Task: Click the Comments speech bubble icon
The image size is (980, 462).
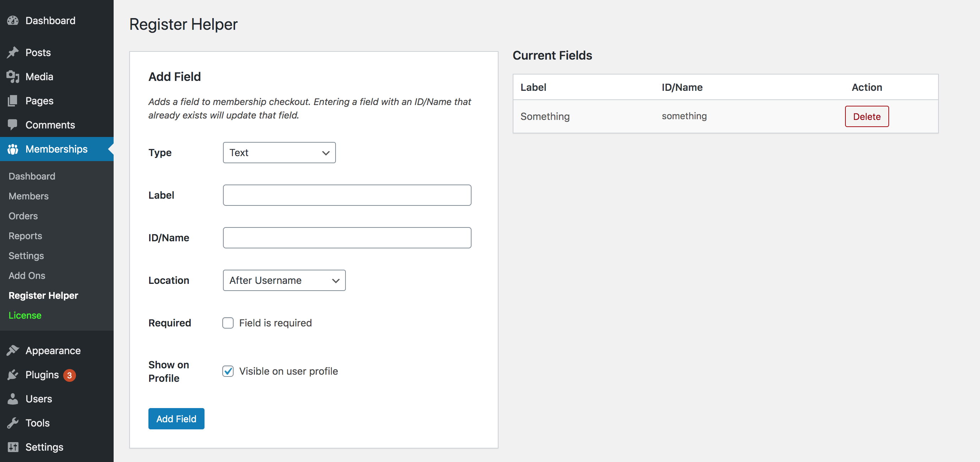Action: (x=13, y=125)
